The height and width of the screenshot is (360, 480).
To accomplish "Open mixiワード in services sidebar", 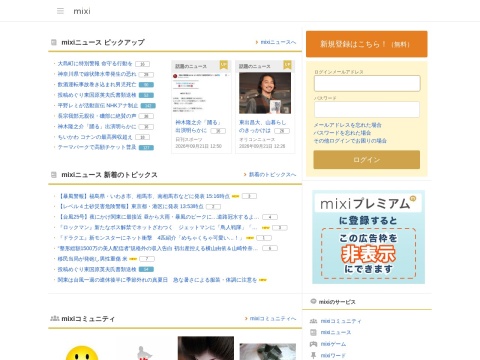I will pos(333,355).
